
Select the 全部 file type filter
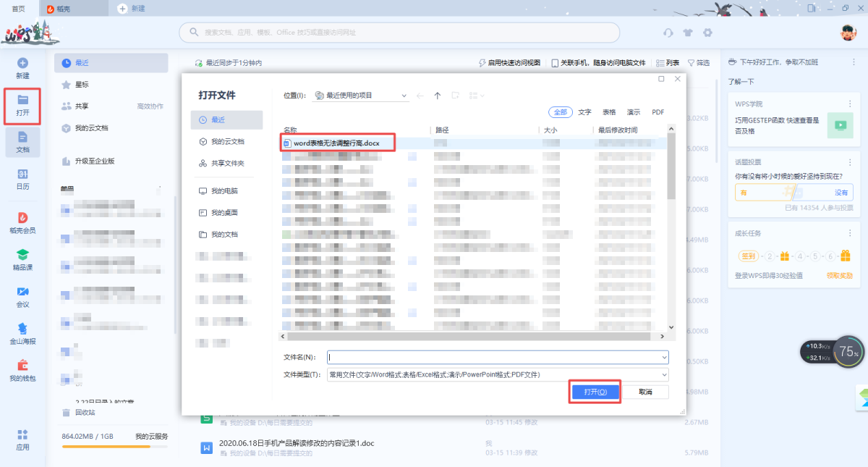coord(561,112)
